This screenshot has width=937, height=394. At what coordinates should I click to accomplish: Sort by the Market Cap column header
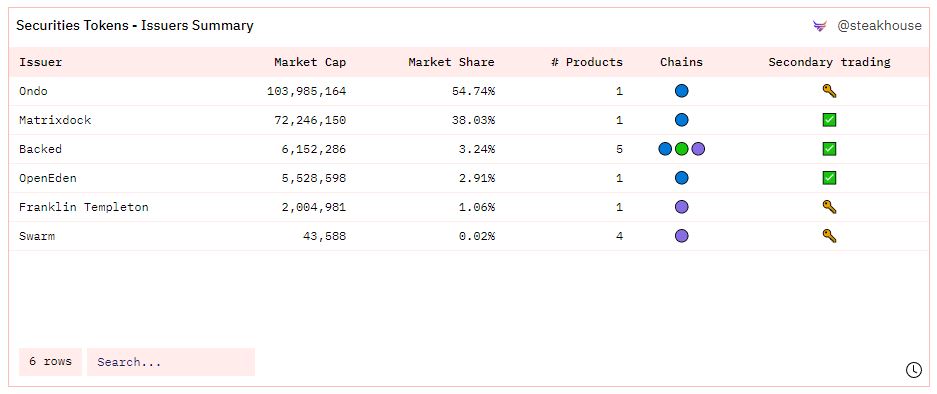[310, 62]
